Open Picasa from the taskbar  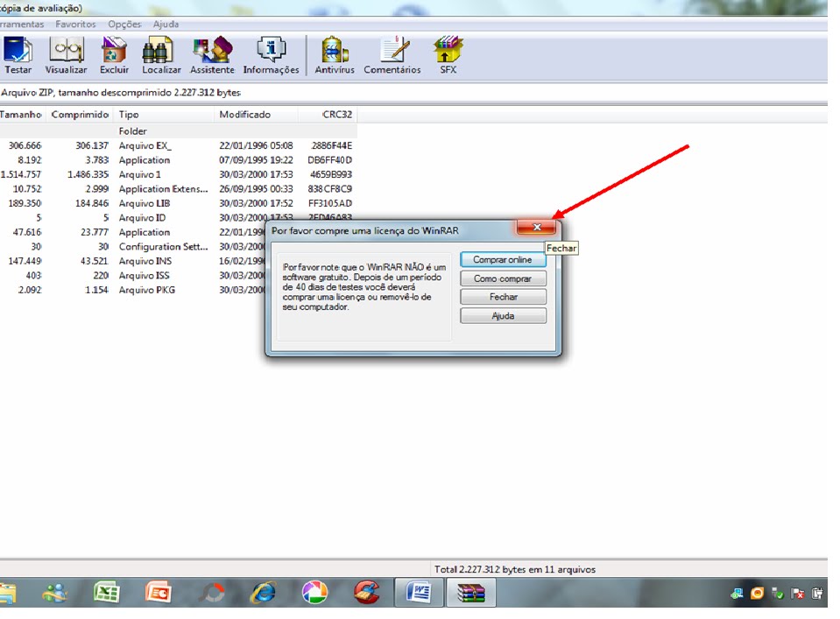314,593
